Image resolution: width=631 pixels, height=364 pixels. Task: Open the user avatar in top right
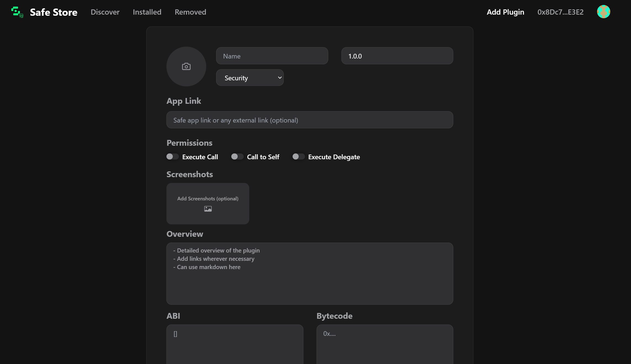(603, 12)
